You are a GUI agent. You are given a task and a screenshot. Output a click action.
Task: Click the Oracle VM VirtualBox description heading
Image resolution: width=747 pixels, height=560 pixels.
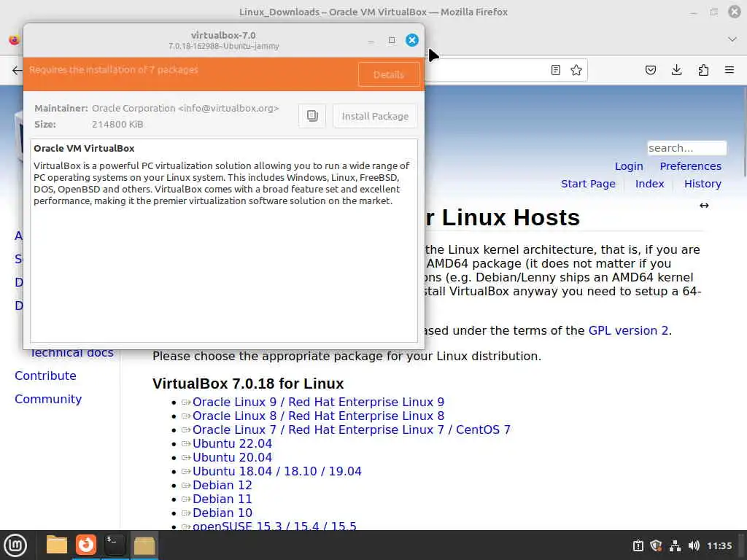point(84,148)
